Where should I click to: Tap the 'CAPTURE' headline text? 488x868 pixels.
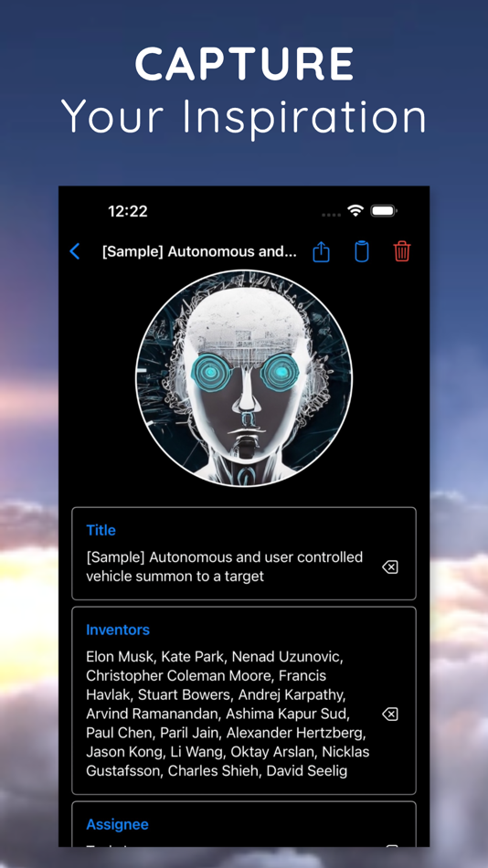(244, 64)
